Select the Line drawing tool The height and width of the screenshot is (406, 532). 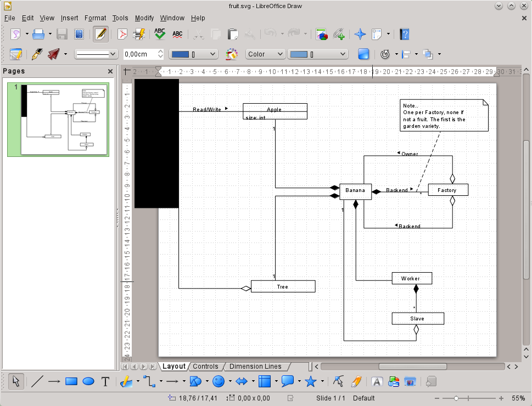(x=37, y=382)
